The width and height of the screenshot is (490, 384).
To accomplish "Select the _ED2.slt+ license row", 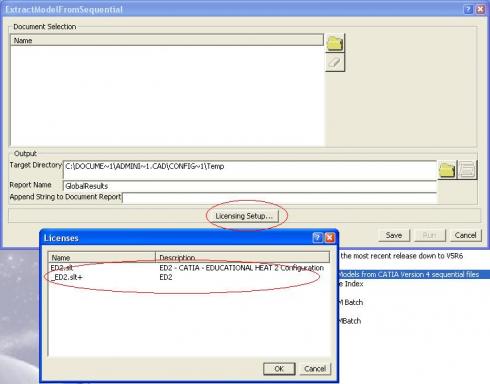I will click(x=189, y=277).
